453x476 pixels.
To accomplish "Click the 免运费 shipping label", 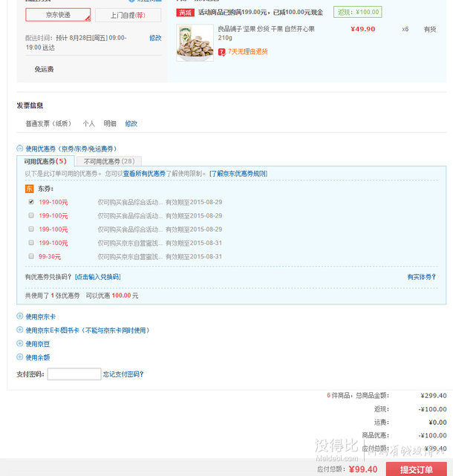I will [44, 69].
